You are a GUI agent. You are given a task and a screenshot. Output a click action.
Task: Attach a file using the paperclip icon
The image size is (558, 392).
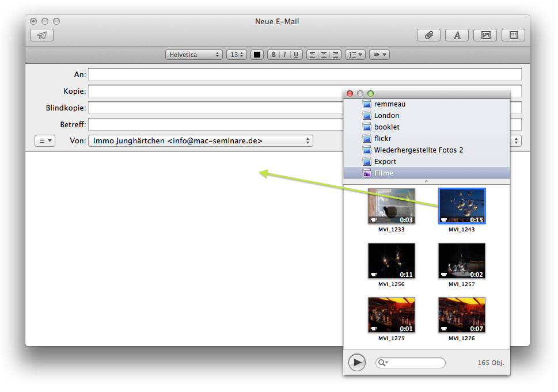click(428, 35)
